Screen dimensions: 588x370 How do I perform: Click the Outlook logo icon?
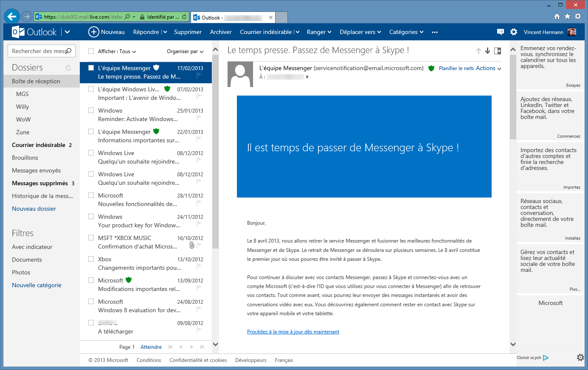coord(18,32)
